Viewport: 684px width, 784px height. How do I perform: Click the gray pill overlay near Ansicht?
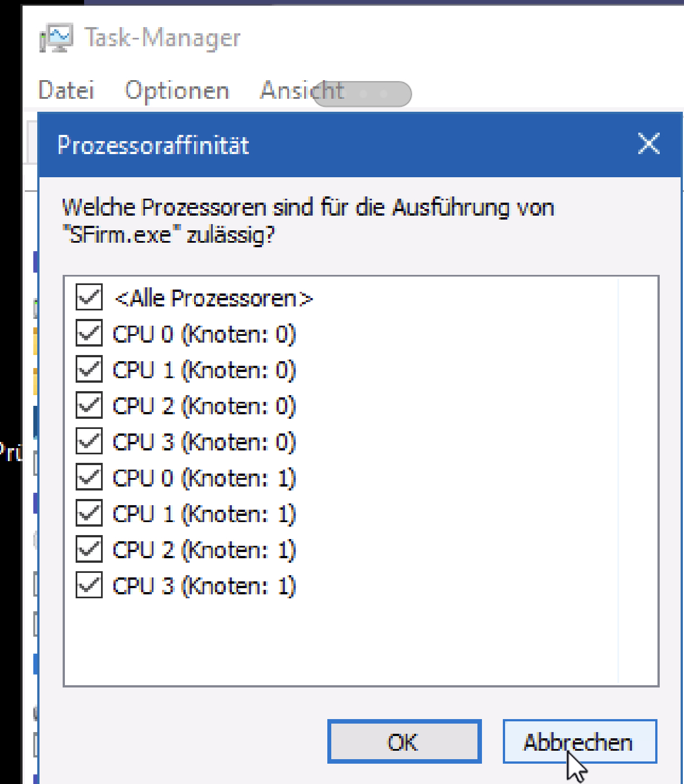coord(362,94)
